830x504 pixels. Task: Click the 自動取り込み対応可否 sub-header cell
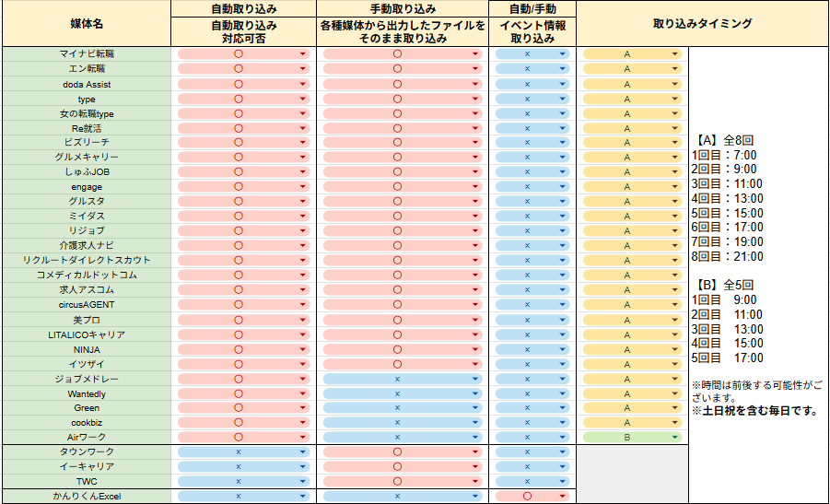tap(243, 32)
